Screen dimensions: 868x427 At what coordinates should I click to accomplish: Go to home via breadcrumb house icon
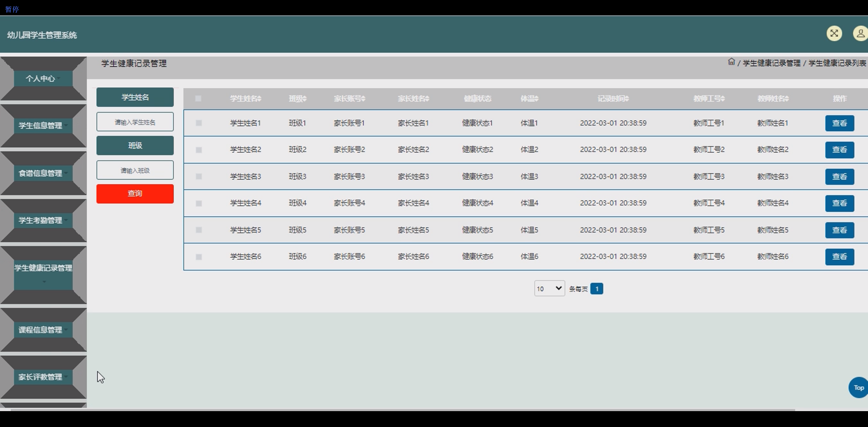click(731, 62)
